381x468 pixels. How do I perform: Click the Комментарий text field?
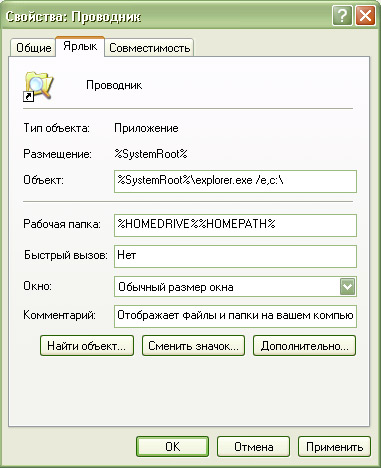[235, 316]
